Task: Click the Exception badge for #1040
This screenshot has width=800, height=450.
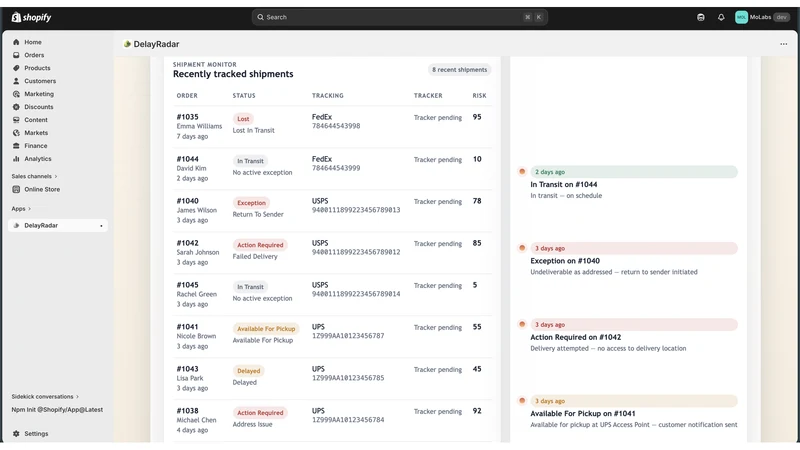Action: tap(252, 203)
